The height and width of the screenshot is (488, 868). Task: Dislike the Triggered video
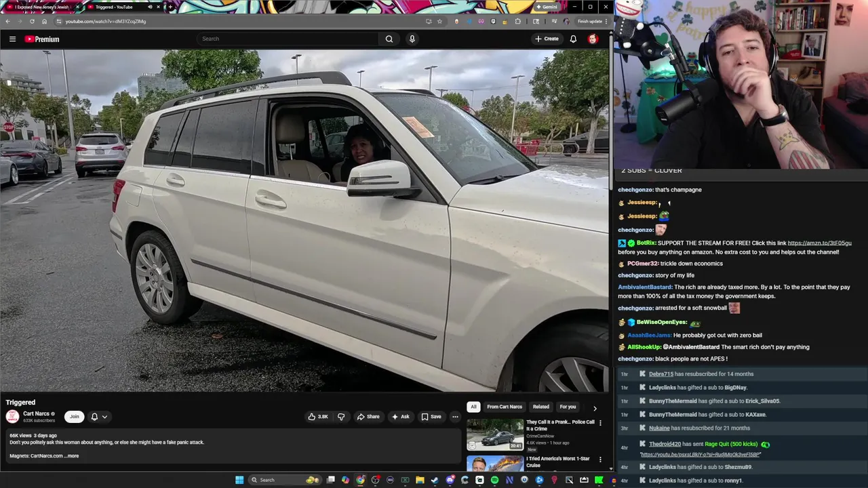pos(341,417)
